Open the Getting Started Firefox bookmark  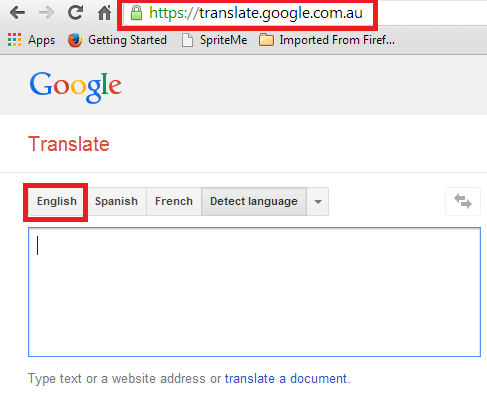pos(117,40)
